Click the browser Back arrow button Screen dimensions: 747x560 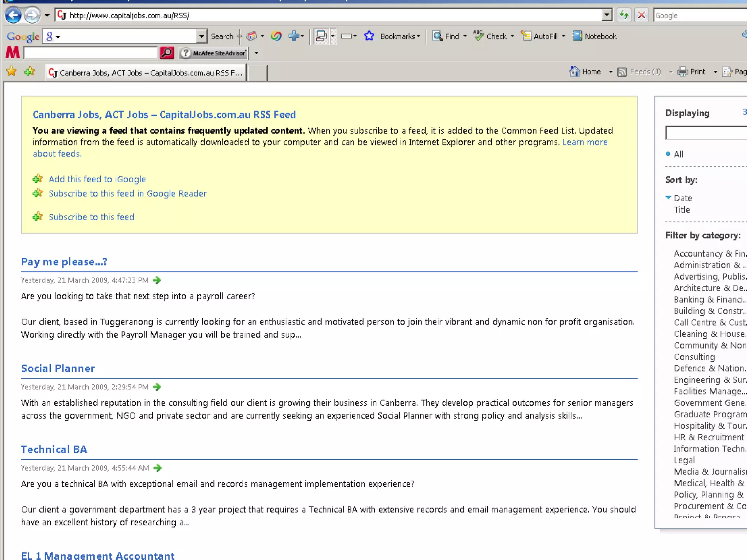(x=13, y=15)
